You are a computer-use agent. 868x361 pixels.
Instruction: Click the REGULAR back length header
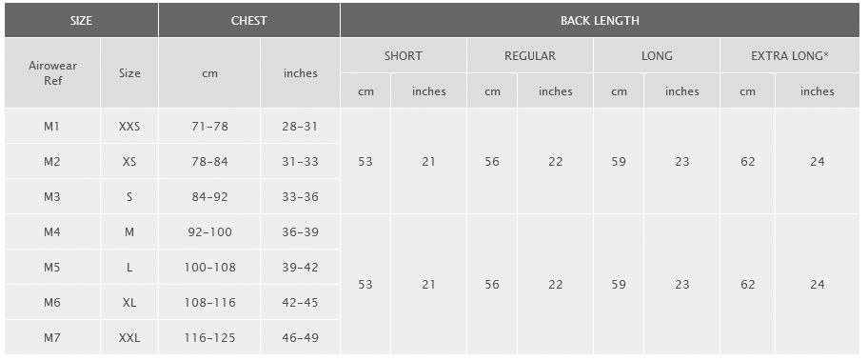[530, 55]
